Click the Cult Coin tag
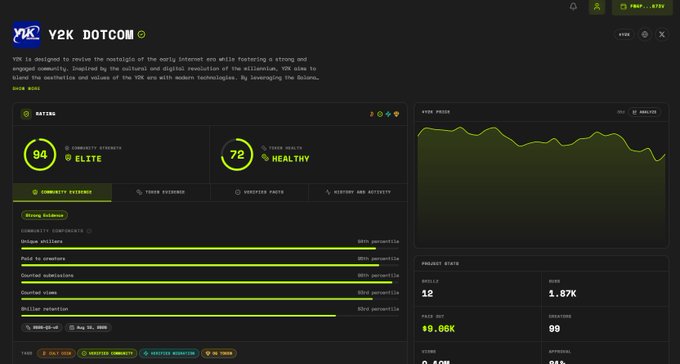Viewport: 680px width, 364px height. pyautogui.click(x=56, y=353)
